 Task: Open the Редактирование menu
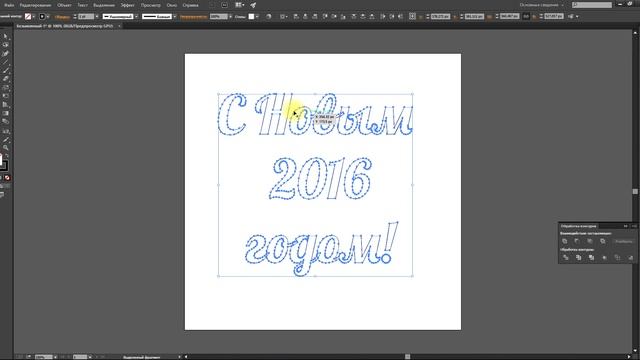[x=35, y=5]
